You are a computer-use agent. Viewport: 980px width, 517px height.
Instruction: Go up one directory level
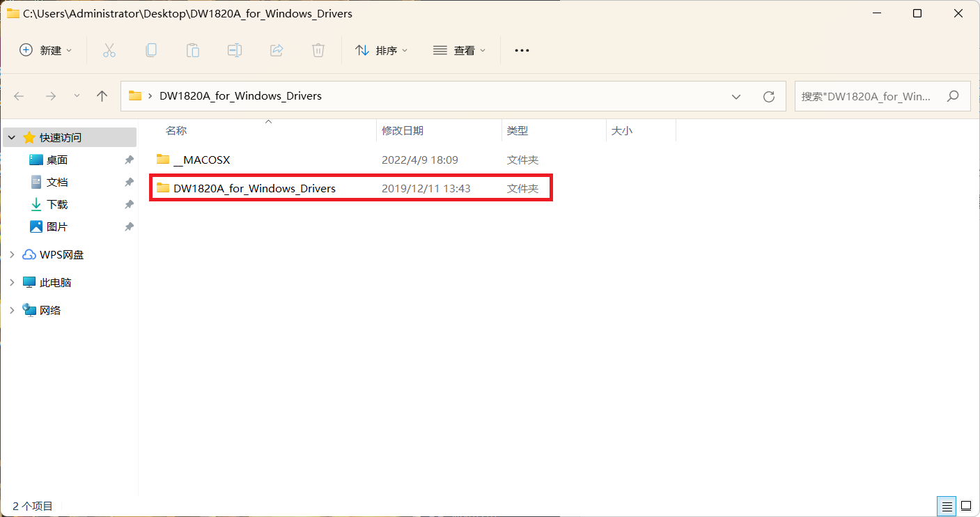tap(102, 96)
